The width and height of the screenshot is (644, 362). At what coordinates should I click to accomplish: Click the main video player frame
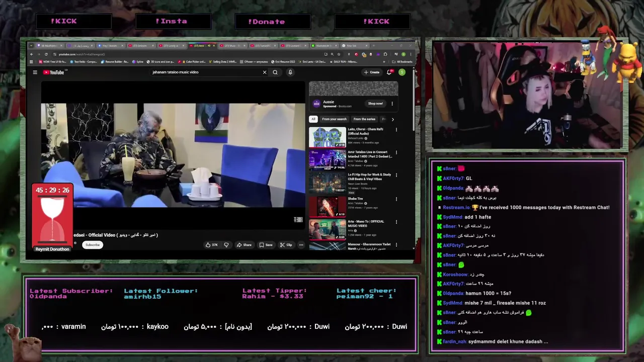[173, 155]
